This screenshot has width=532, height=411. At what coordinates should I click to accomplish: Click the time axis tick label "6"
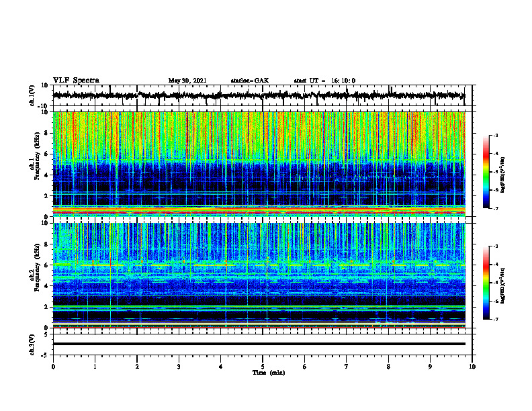pyautogui.click(x=304, y=367)
